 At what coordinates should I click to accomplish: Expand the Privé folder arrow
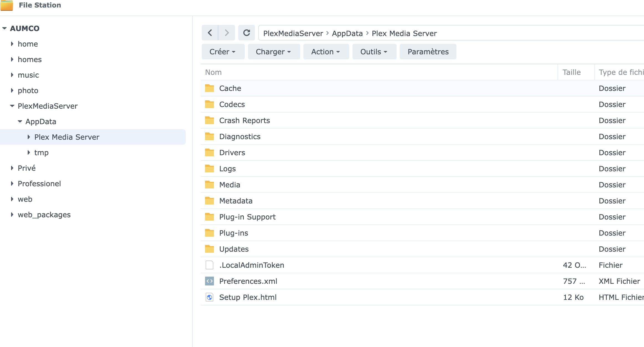pos(12,168)
